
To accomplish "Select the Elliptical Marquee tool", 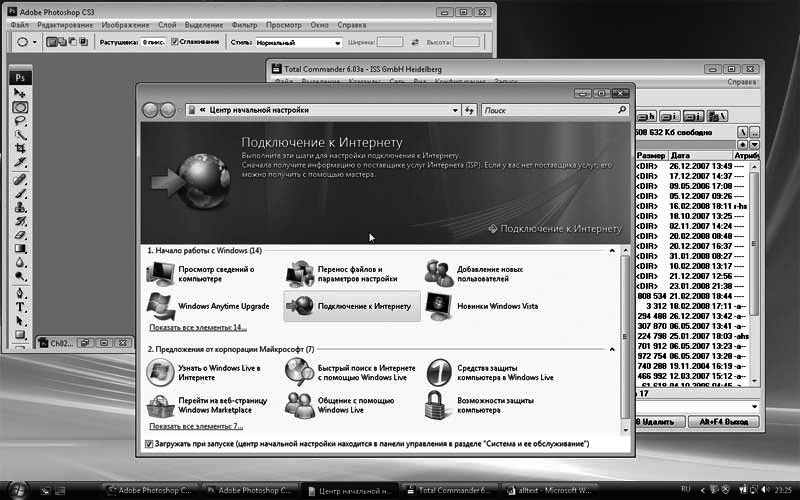I will (x=20, y=107).
